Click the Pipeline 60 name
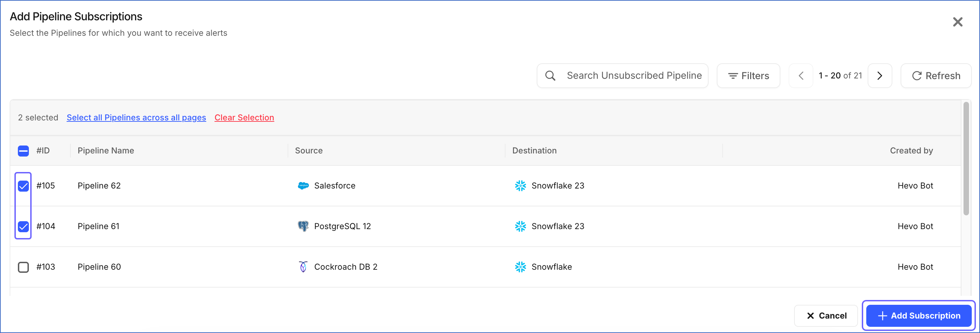 [99, 267]
